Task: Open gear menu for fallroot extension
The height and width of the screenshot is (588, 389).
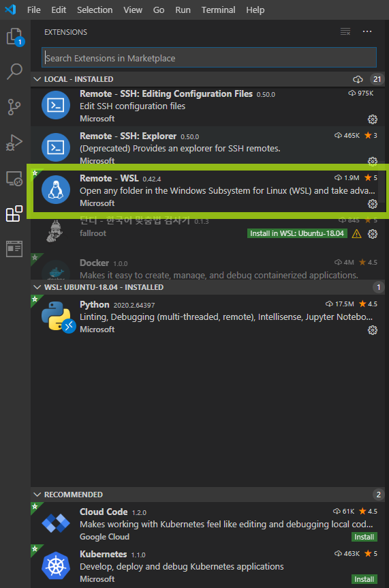Action: click(x=372, y=233)
